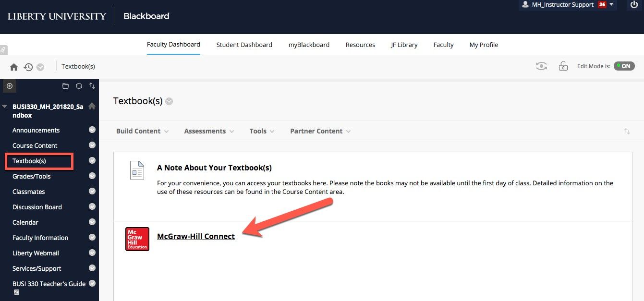Expand the Partner Content menu
Viewport: 644px width, 301px height.
pyautogui.click(x=320, y=131)
